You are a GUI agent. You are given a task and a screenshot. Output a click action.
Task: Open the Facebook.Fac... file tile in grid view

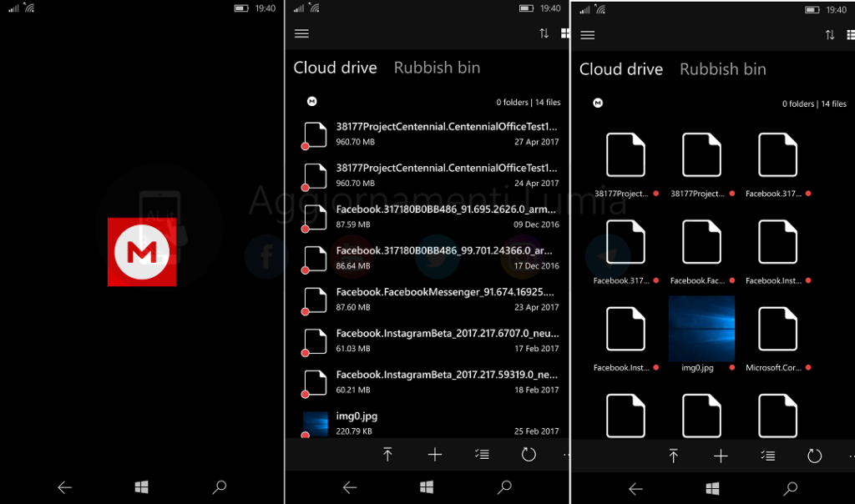point(701,252)
